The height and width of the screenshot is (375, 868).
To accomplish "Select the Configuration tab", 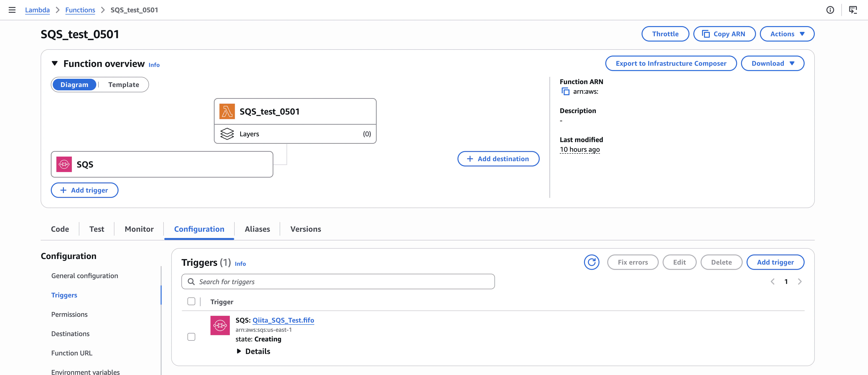I will (199, 229).
